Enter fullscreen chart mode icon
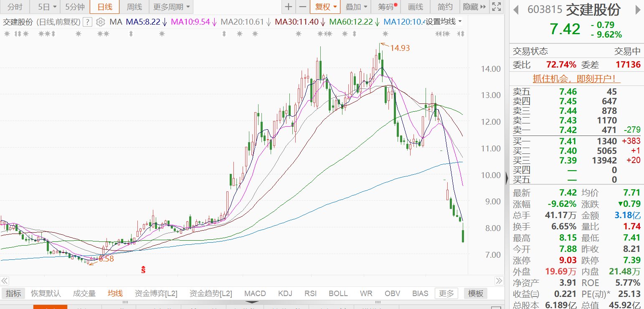Image resolution: width=644 pixels, height=309 pixels. pyautogui.click(x=496, y=7)
